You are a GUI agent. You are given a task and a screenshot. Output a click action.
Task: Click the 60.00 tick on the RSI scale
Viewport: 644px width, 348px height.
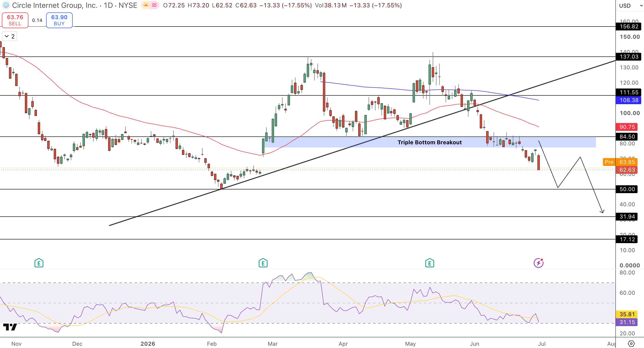pyautogui.click(x=627, y=293)
